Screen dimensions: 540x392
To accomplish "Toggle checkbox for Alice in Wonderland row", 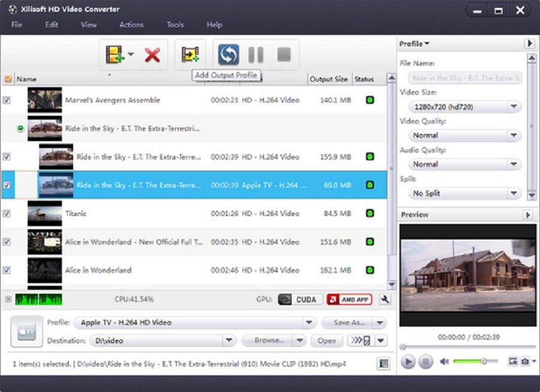I will point(7,270).
